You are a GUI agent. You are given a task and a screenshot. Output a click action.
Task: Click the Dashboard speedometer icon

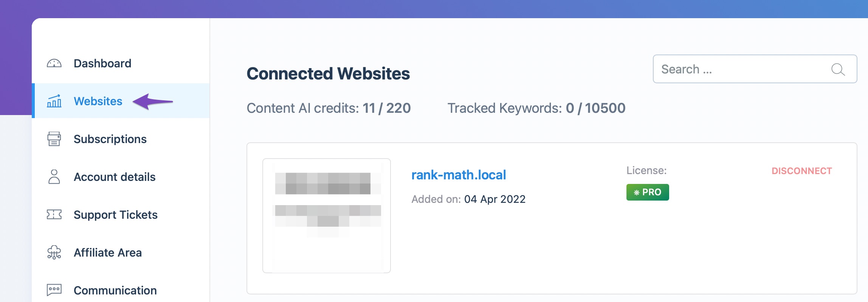(54, 63)
